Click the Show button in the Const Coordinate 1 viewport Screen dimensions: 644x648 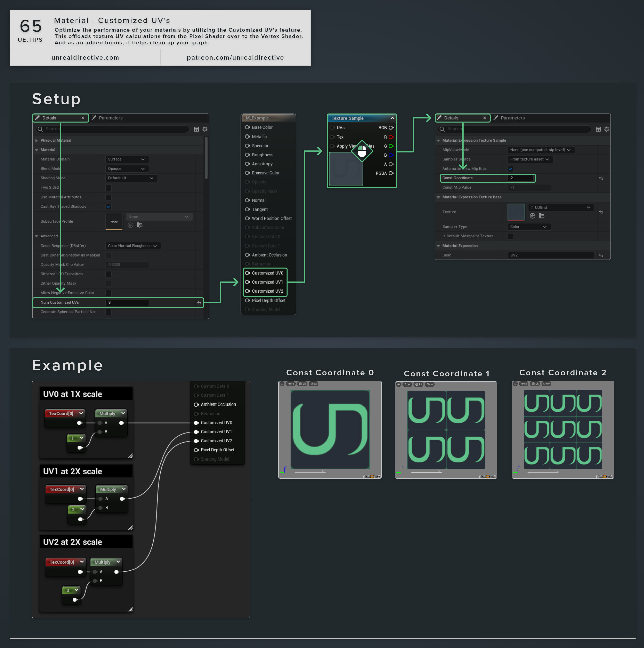click(x=430, y=385)
